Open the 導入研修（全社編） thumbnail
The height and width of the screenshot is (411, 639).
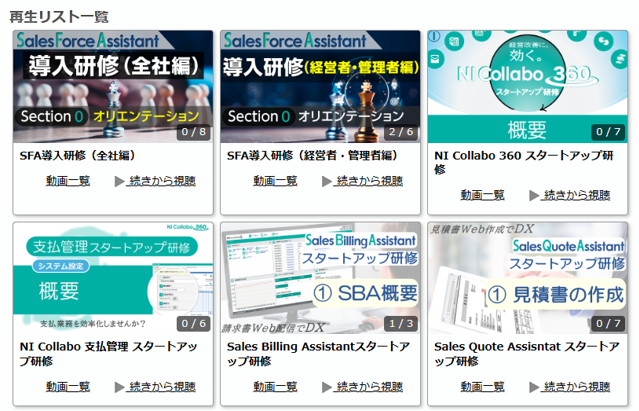click(113, 86)
